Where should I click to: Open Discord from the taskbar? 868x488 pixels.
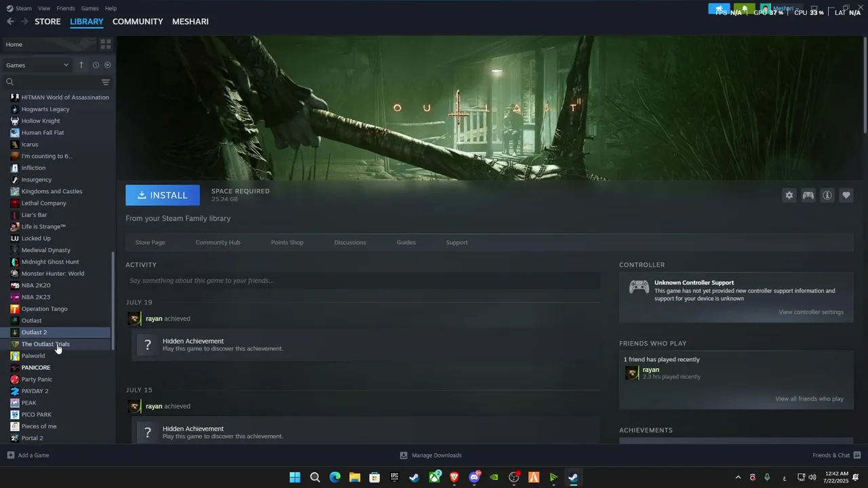coord(474,477)
